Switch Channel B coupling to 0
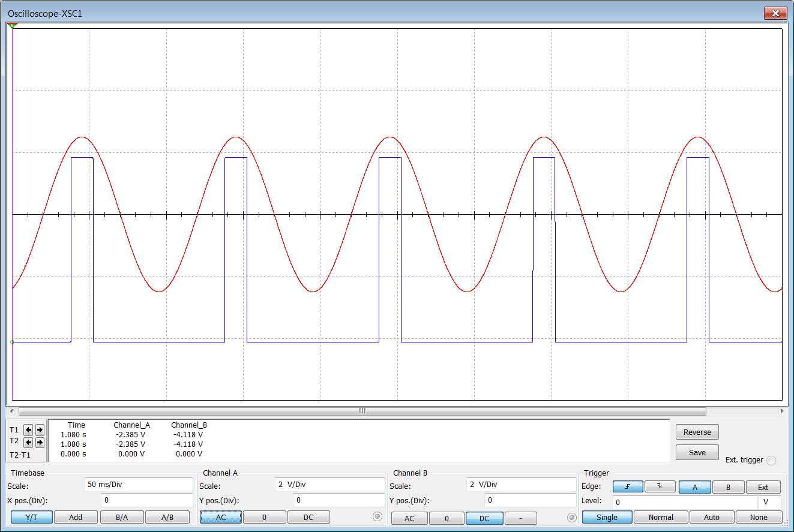 [447, 516]
